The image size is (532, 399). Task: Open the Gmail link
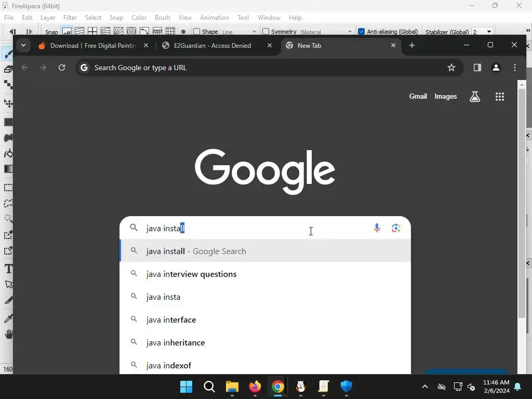pos(418,96)
